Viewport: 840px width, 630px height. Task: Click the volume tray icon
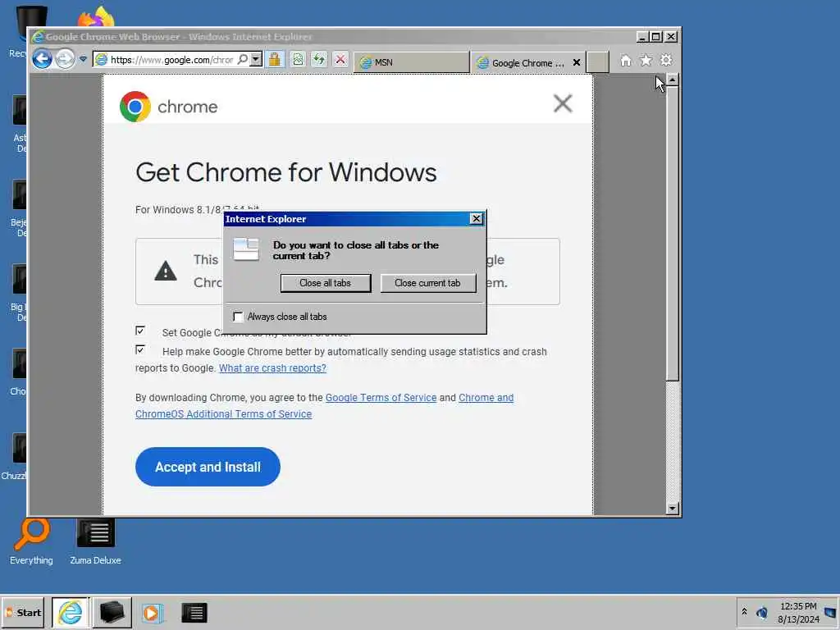click(x=762, y=612)
